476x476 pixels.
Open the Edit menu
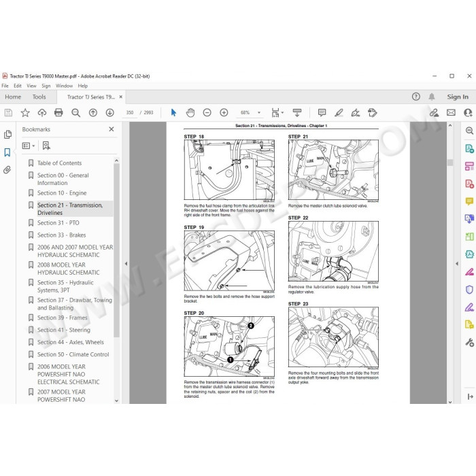pyautogui.click(x=18, y=86)
